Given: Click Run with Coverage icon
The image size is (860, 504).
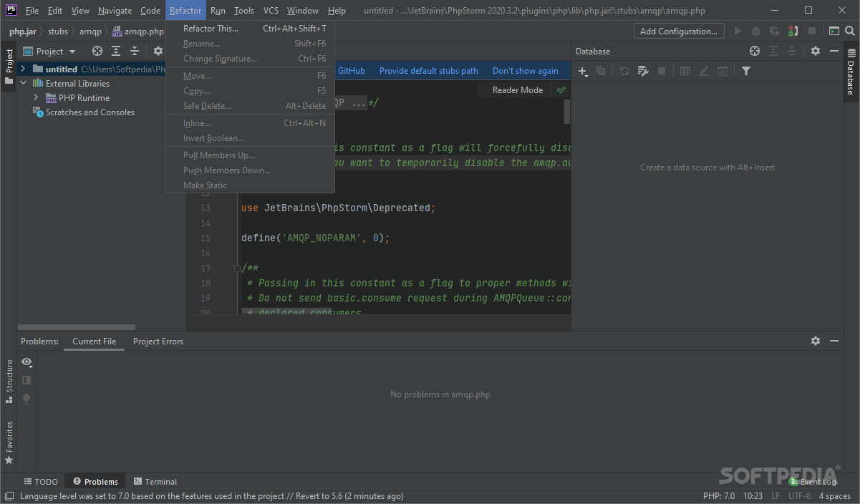Looking at the screenshot, I should pos(775,31).
